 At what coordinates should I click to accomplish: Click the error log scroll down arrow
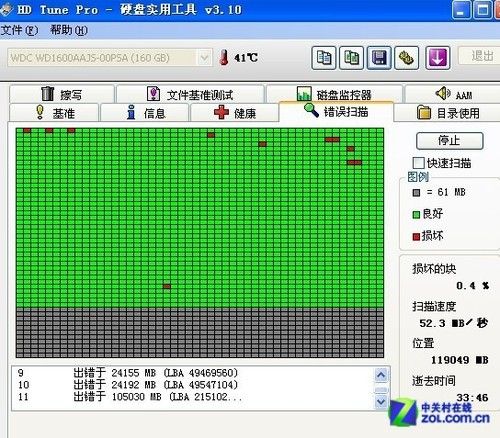click(381, 401)
